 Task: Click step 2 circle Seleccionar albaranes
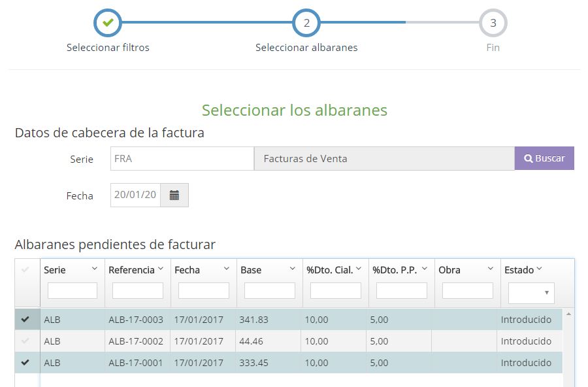click(306, 23)
